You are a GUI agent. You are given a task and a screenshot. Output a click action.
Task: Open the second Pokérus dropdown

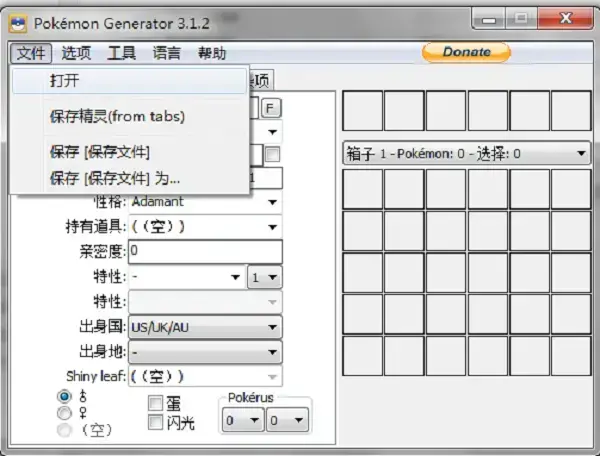287,420
